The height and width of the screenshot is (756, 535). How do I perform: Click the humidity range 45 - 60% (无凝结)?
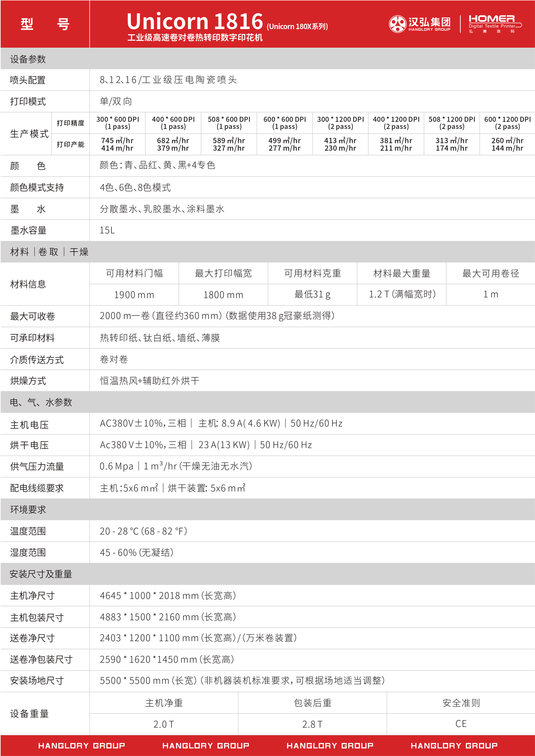[x=137, y=552]
